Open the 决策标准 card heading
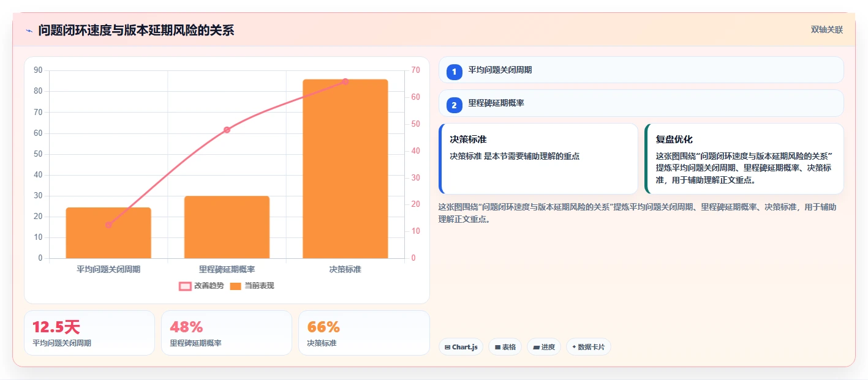Image resolution: width=868 pixels, height=380 pixels. 468,140
